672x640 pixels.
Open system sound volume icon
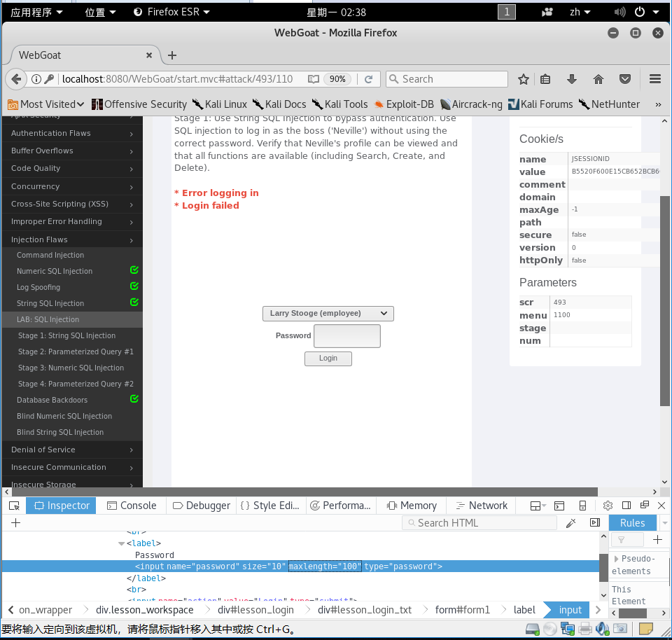point(619,12)
